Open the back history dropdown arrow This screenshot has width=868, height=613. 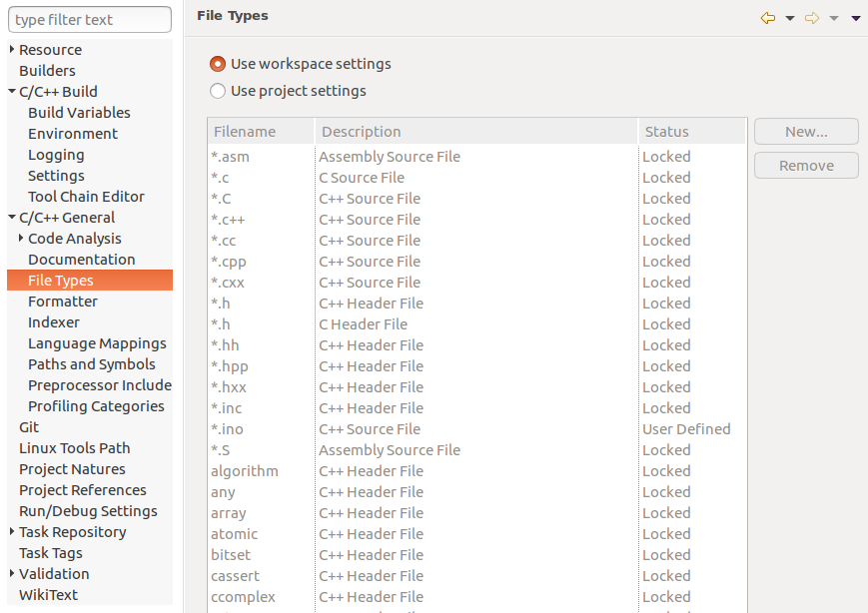(x=790, y=19)
